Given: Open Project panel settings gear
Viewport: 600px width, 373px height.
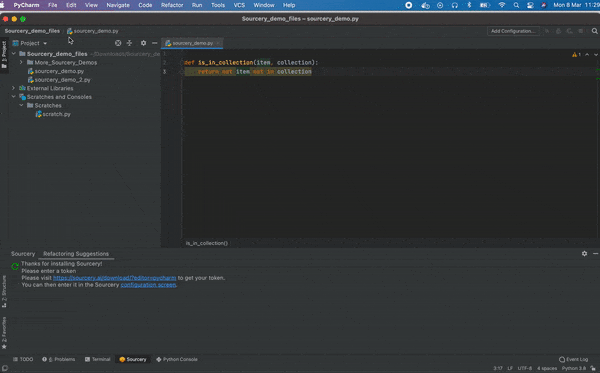Looking at the screenshot, I should click(143, 43).
